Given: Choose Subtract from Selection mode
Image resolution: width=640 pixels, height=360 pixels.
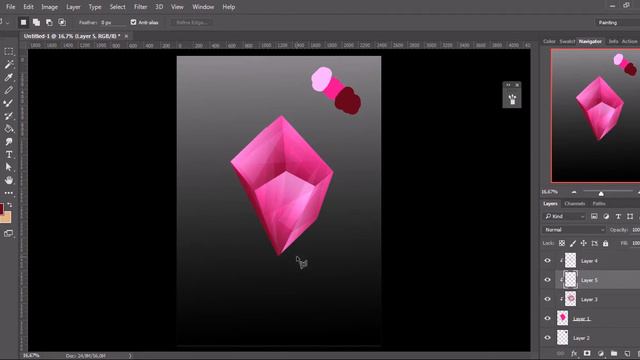Looking at the screenshot, I should pos(49,22).
